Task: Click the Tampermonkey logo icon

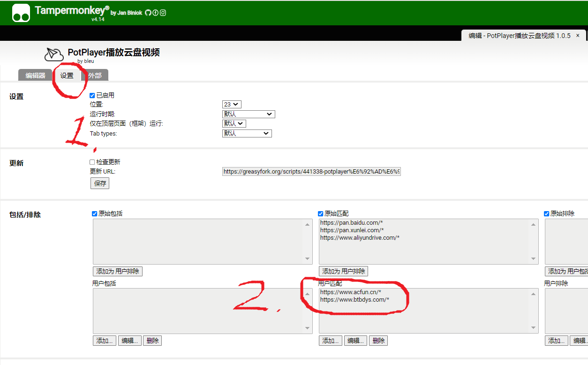Action: point(21,13)
